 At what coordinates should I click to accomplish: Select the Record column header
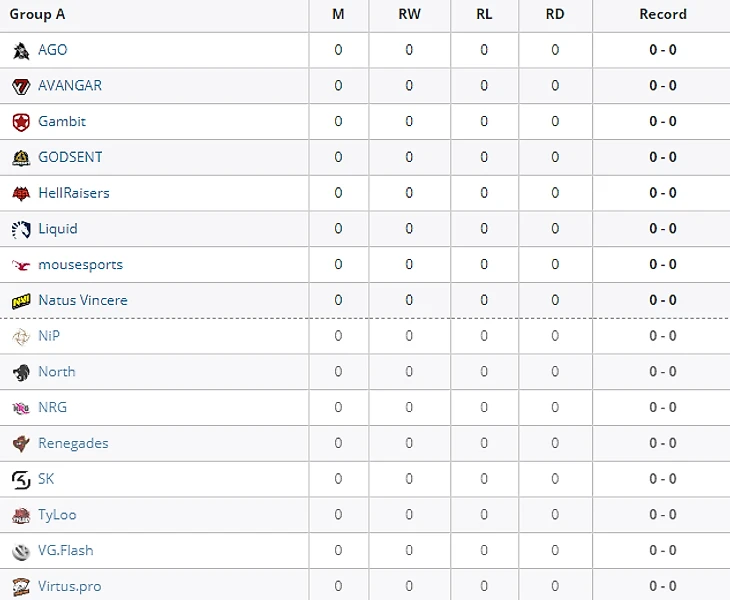[x=663, y=14]
